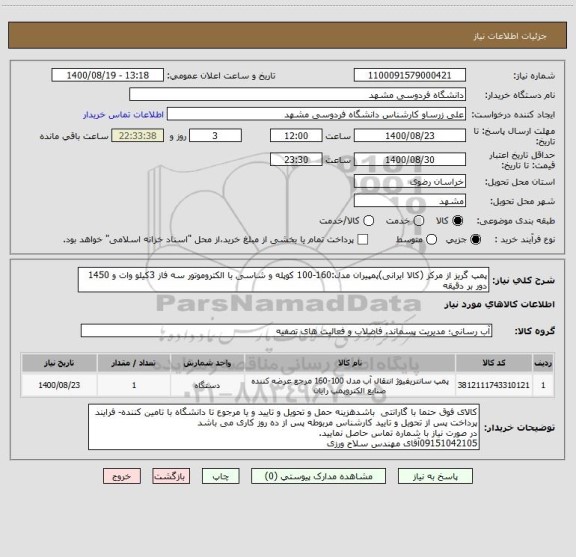
Task: Click the شماره نیاز field 1100091579000421
Action: [410, 75]
